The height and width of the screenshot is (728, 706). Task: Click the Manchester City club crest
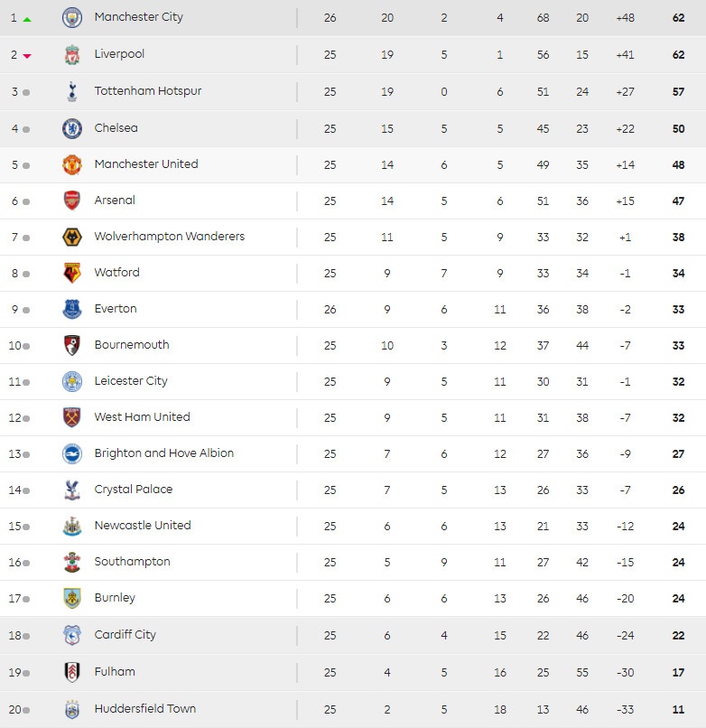pos(72,17)
